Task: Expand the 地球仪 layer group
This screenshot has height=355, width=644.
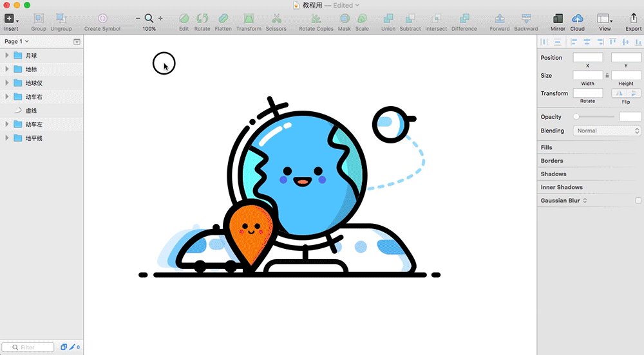Action: coord(6,83)
